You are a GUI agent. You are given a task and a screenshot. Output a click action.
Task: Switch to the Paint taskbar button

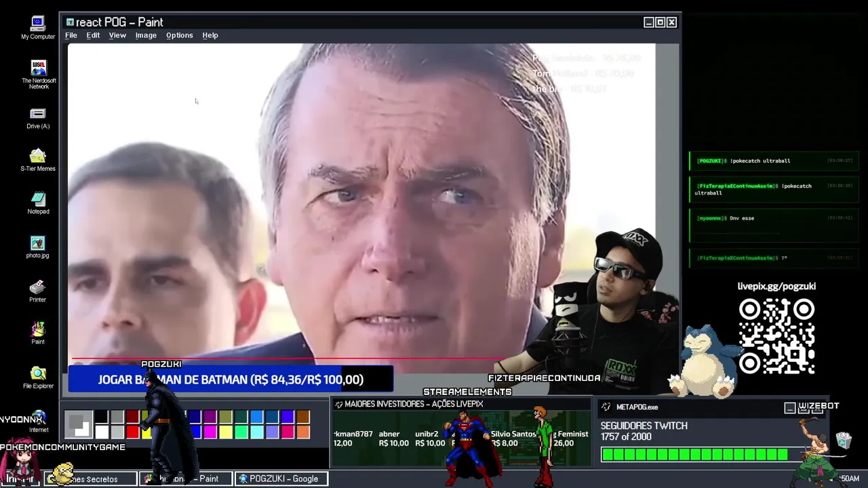coord(185,479)
